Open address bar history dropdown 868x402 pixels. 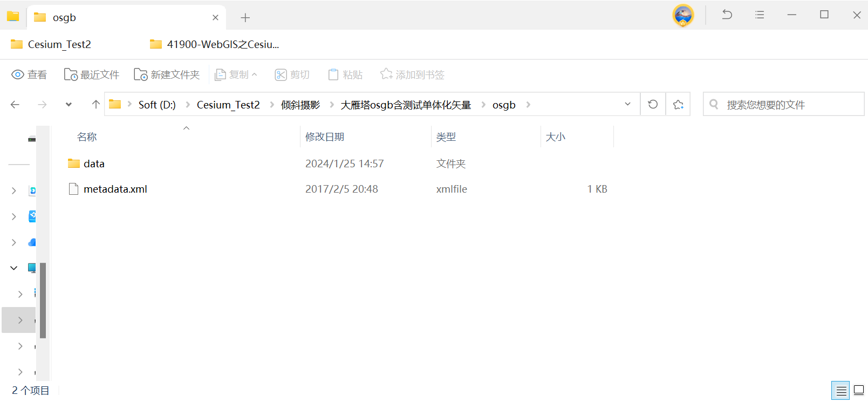pyautogui.click(x=627, y=104)
